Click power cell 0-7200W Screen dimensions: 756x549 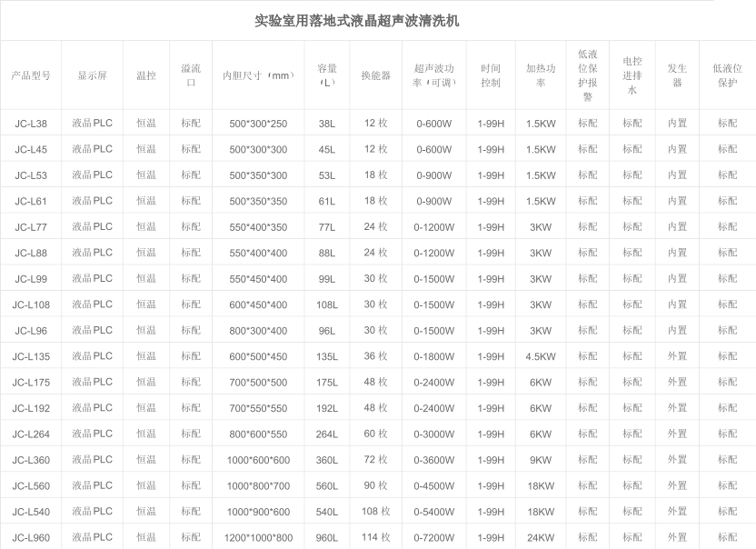pyautogui.click(x=434, y=538)
